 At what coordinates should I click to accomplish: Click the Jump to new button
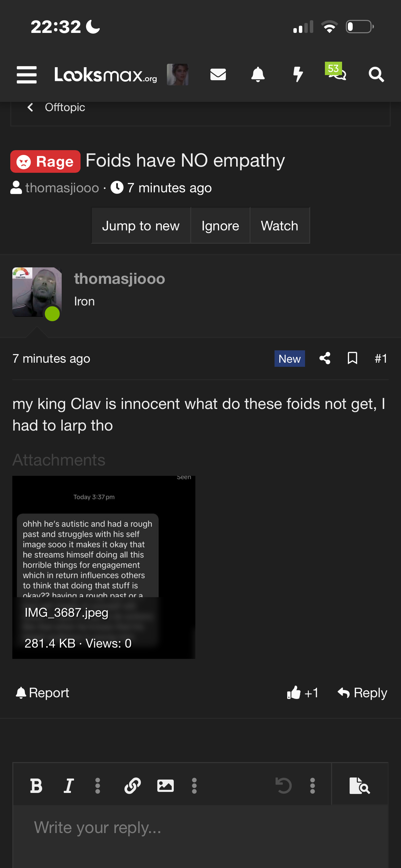[x=141, y=226]
